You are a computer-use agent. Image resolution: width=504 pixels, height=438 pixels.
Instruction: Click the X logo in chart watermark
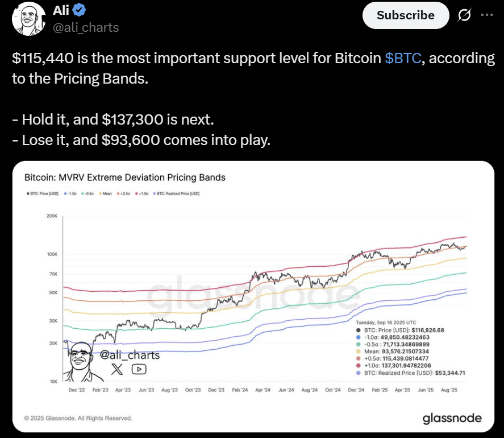(116, 369)
